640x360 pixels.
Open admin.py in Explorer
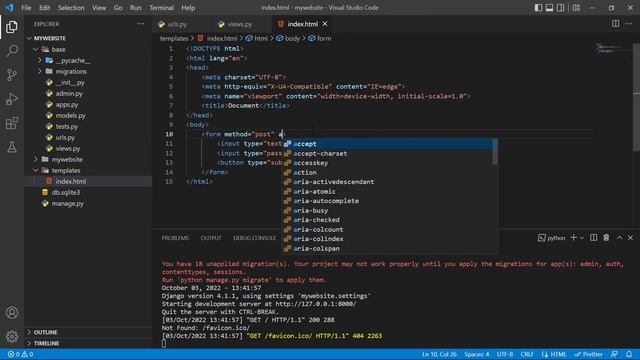(69, 93)
